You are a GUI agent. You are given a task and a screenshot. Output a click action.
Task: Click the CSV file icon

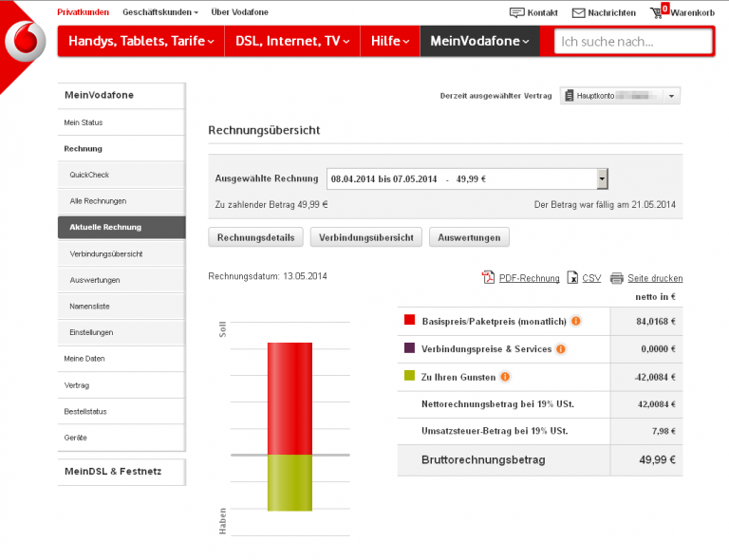point(572,277)
